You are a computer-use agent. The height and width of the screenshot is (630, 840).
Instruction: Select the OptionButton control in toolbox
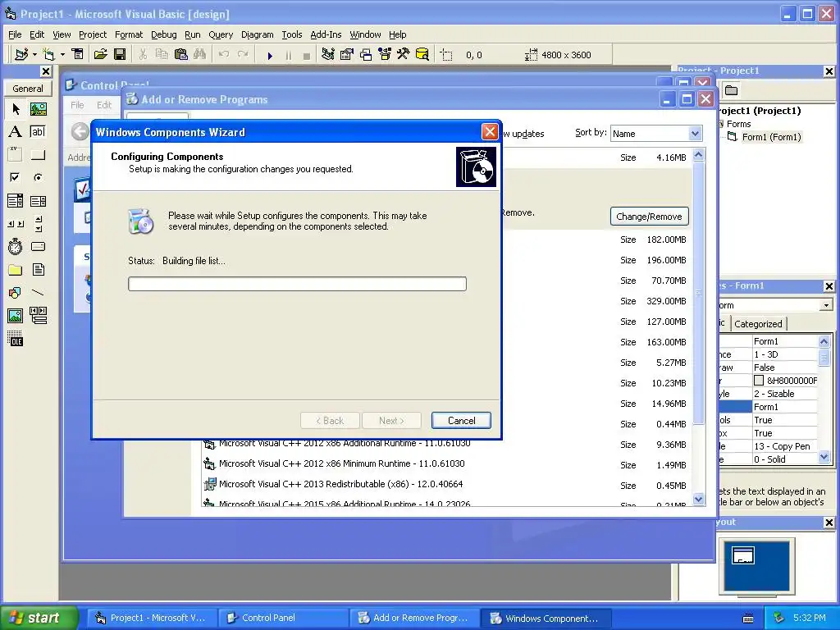pos(38,177)
